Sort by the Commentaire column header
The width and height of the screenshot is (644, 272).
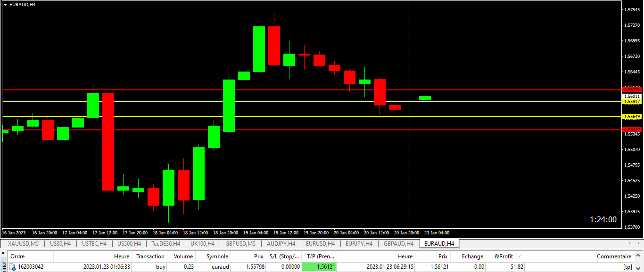(x=579, y=256)
